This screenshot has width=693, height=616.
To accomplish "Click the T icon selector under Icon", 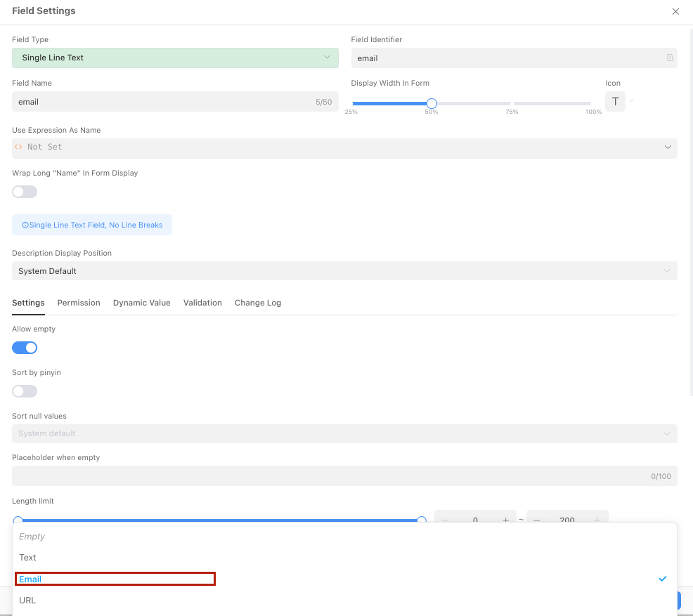I will (615, 101).
